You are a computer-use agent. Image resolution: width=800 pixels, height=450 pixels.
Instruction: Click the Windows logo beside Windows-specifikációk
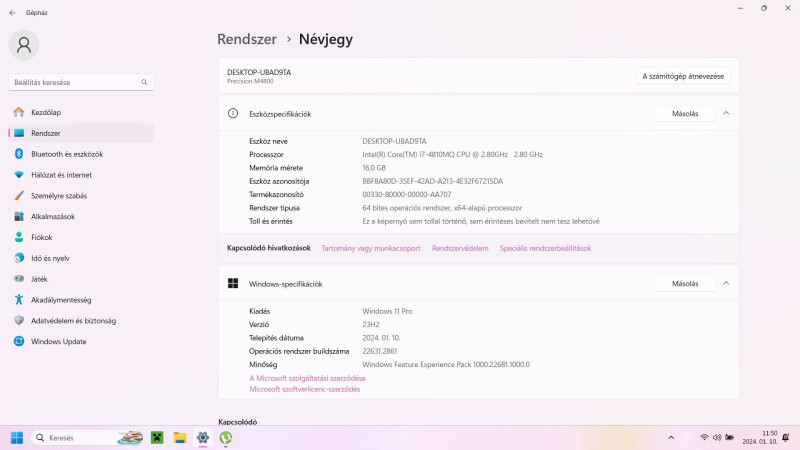coord(233,284)
